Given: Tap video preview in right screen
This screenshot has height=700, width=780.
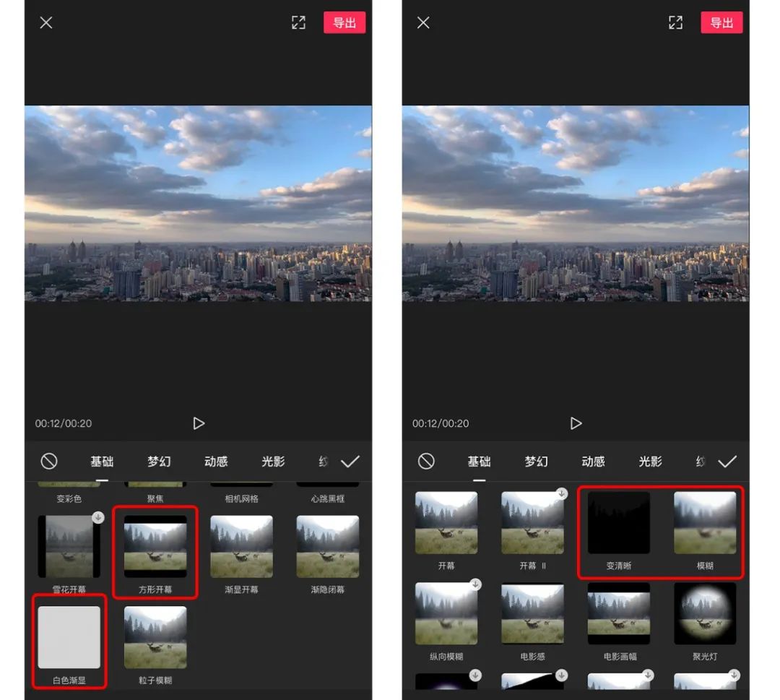Looking at the screenshot, I should pos(576,204).
